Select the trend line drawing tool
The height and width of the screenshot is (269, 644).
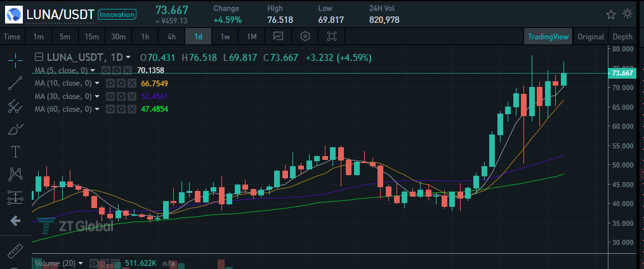pos(15,83)
